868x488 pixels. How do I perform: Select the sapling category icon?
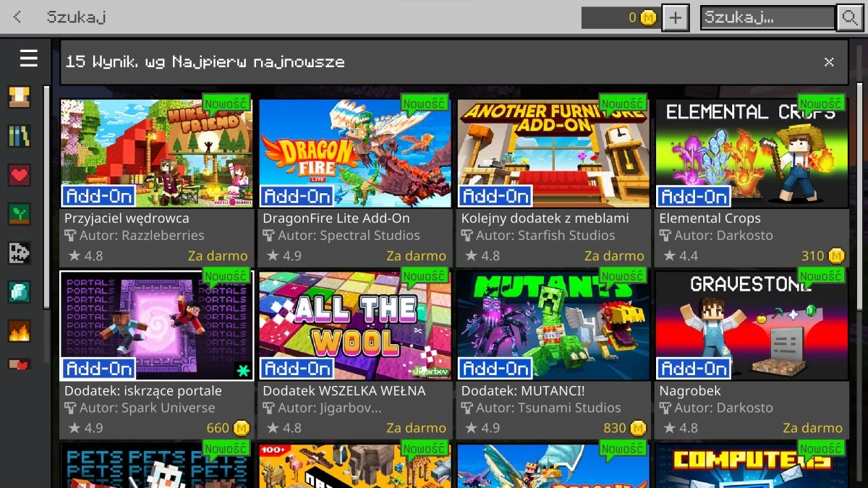20,213
